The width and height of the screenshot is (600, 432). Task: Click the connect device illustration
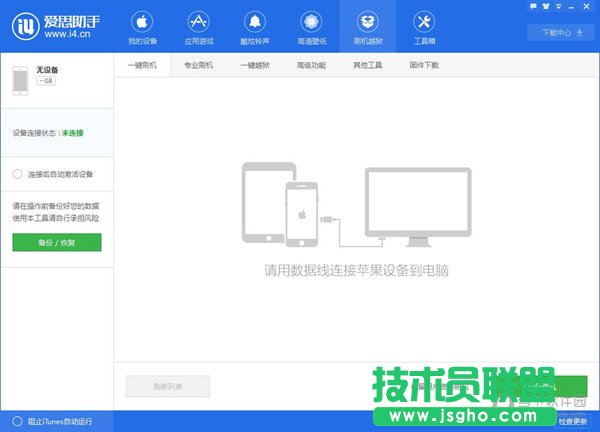[356, 204]
